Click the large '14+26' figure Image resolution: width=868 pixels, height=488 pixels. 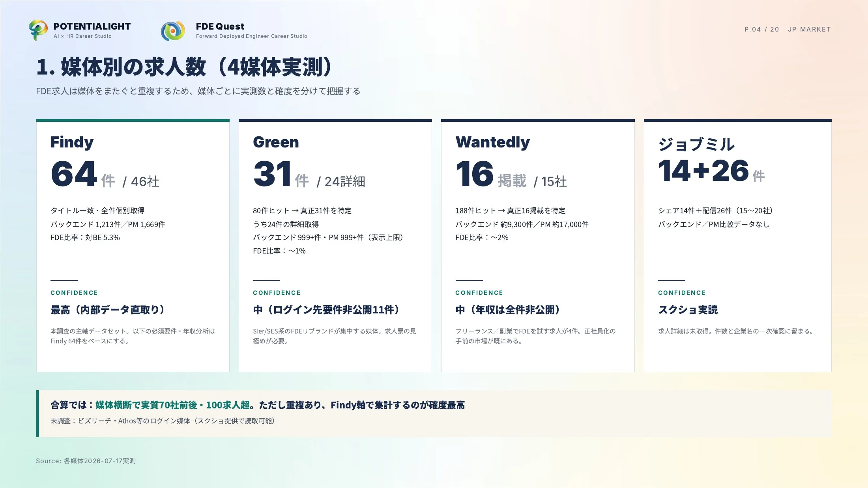click(x=703, y=171)
